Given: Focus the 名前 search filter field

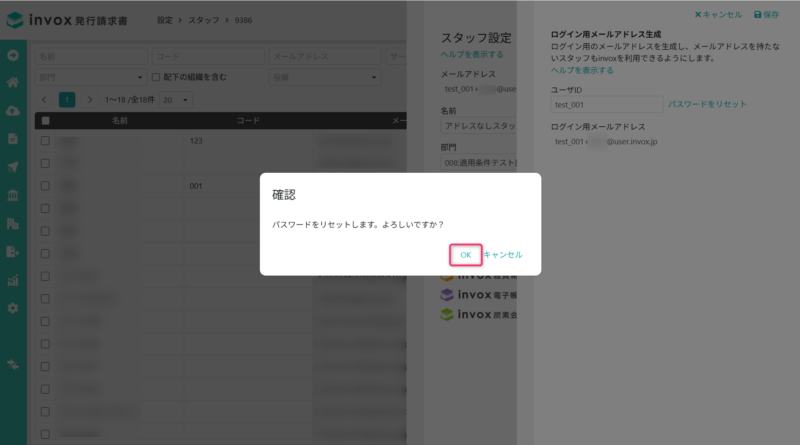Looking at the screenshot, I should (x=91, y=56).
